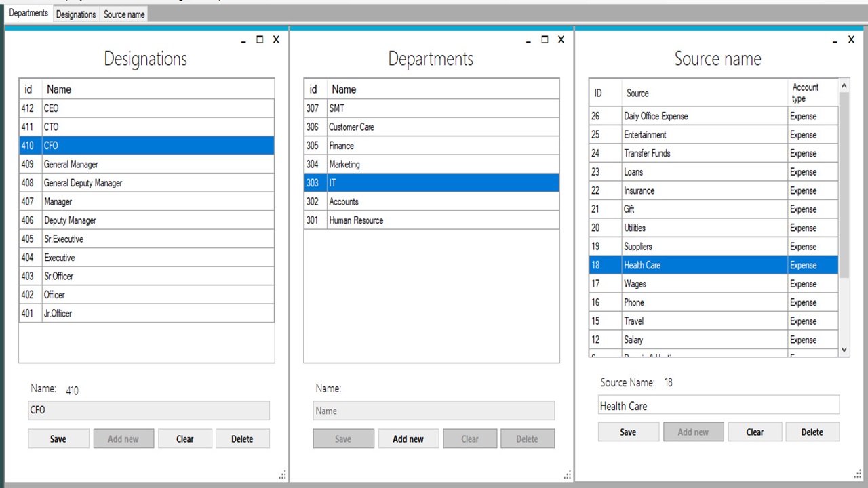Click the Health Care source name field
This screenshot has width=868, height=488.
(x=717, y=405)
